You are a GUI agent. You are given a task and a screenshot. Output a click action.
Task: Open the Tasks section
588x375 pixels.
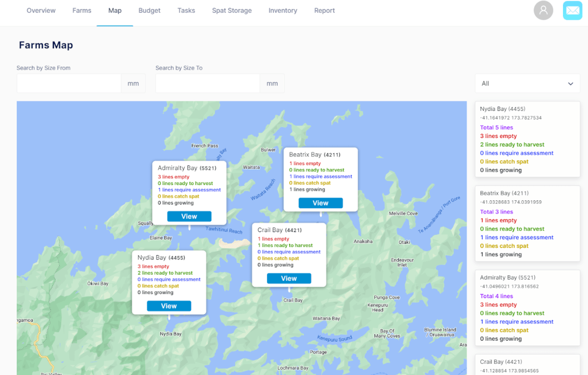186,10
